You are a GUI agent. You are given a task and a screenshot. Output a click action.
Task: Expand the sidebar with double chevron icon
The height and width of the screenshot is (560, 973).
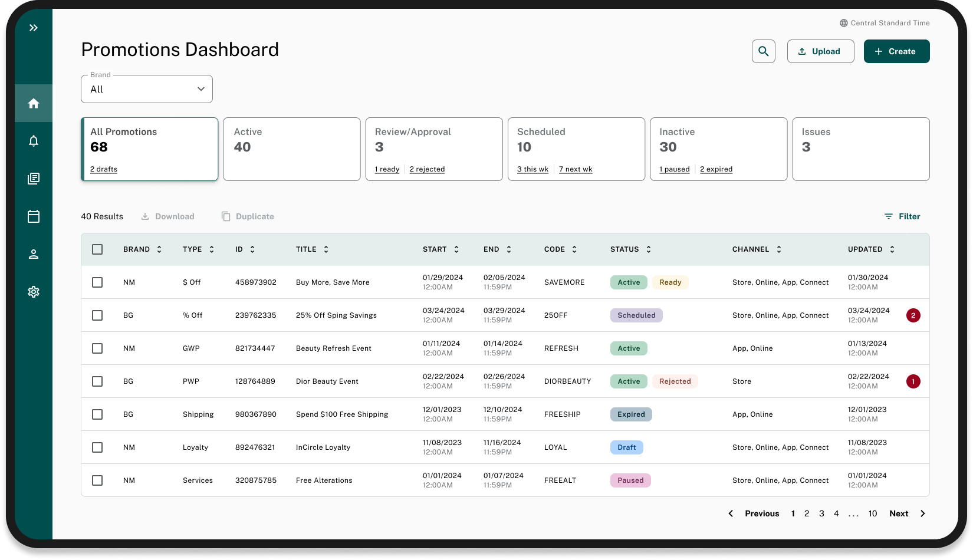point(34,28)
